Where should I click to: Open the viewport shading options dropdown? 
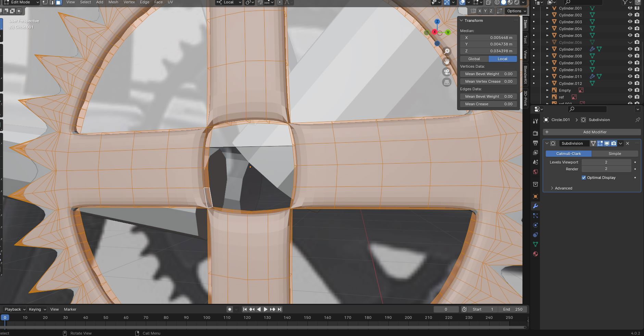(524, 2)
